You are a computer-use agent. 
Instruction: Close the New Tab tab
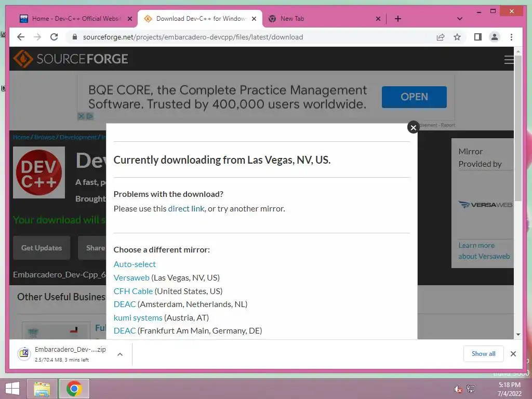378,19
